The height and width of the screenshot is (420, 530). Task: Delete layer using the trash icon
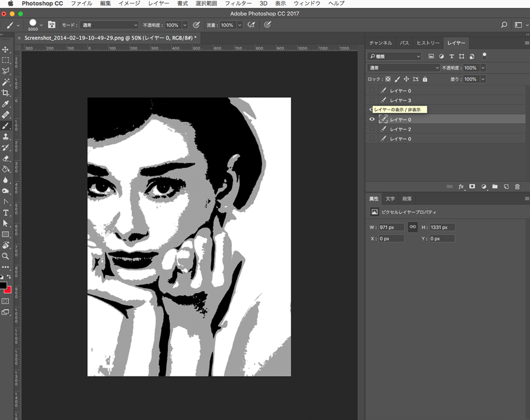tap(518, 186)
